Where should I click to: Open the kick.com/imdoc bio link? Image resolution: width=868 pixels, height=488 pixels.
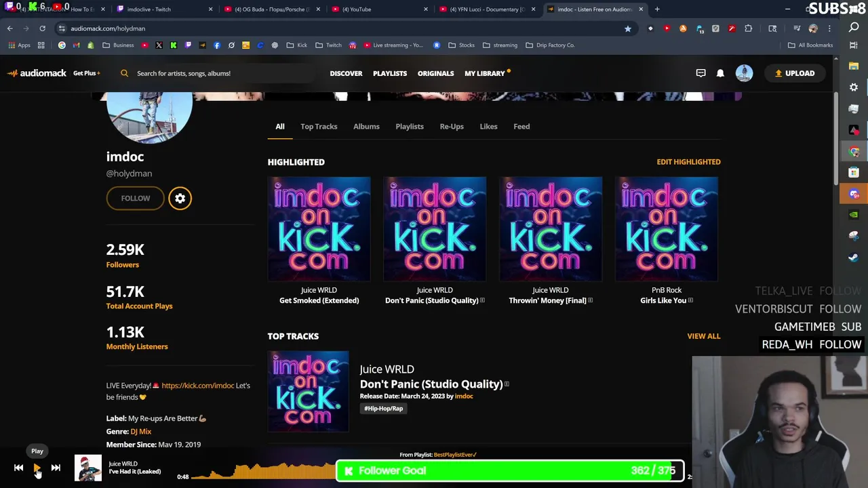coord(198,386)
